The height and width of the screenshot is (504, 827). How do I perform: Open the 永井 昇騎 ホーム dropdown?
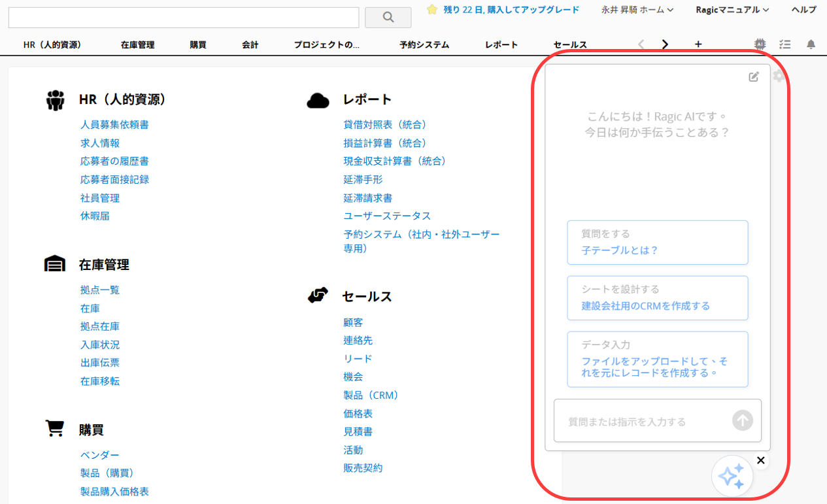pos(637,10)
